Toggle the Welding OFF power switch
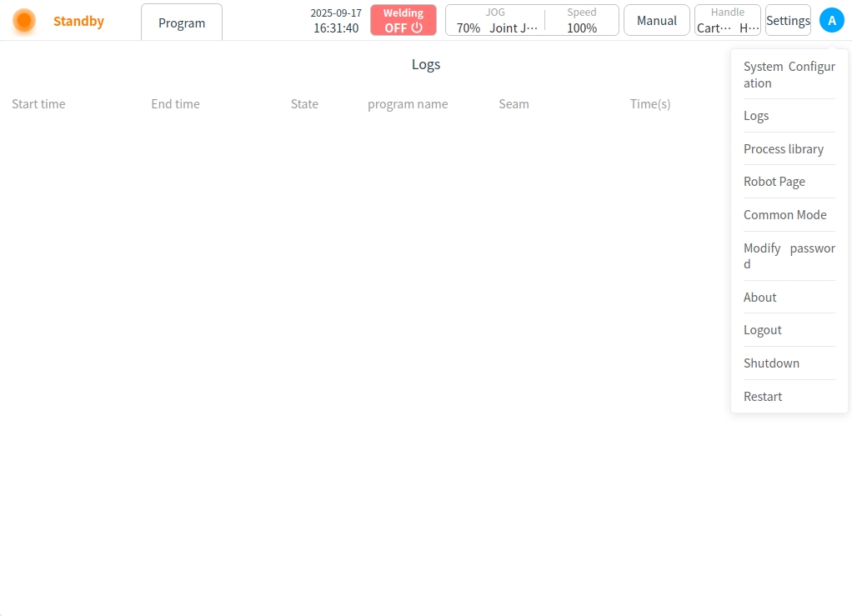The width and height of the screenshot is (852, 616). (403, 21)
